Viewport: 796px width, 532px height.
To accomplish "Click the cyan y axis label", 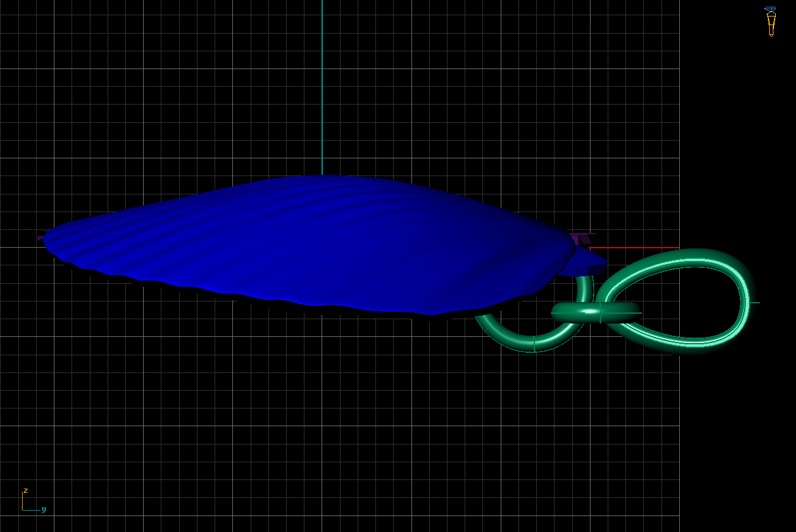I will click(x=43, y=510).
